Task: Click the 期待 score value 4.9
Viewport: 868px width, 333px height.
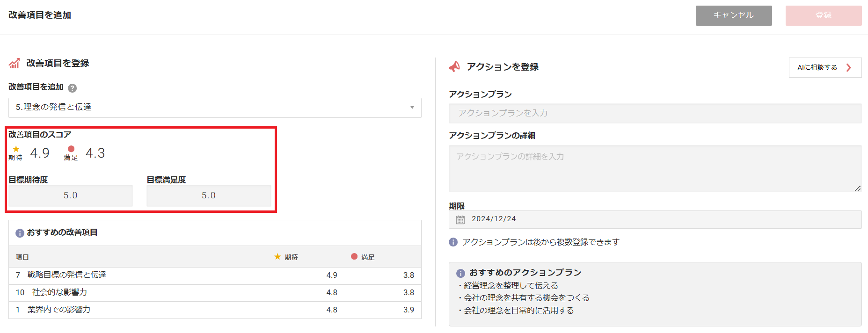Action: [40, 153]
